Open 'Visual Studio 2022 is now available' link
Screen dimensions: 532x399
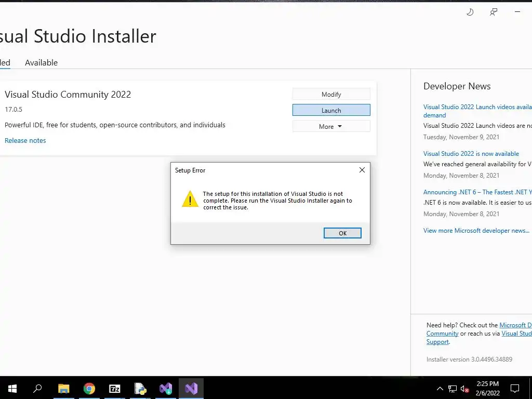471,154
